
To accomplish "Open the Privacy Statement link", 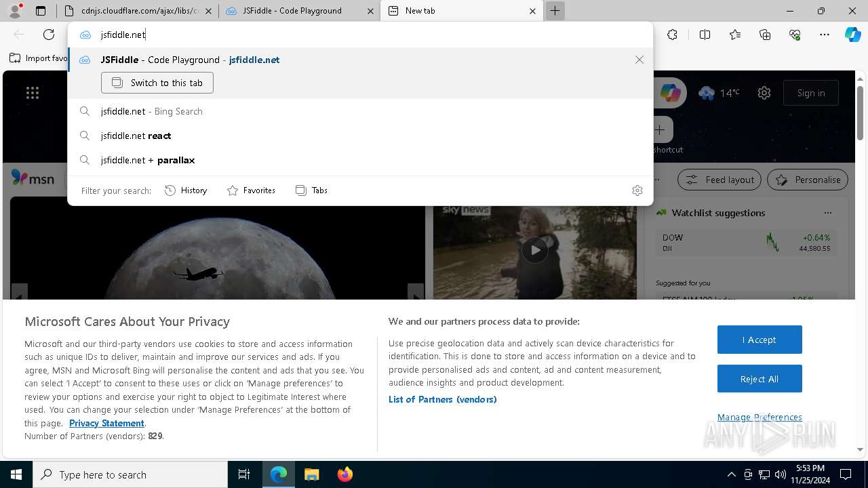I will 106,423.
